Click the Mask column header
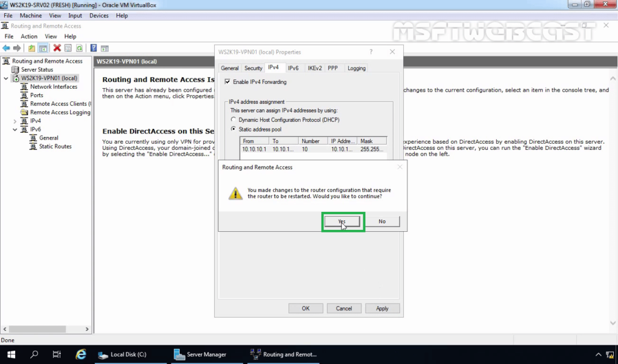The height and width of the screenshot is (364, 618). 372,141
